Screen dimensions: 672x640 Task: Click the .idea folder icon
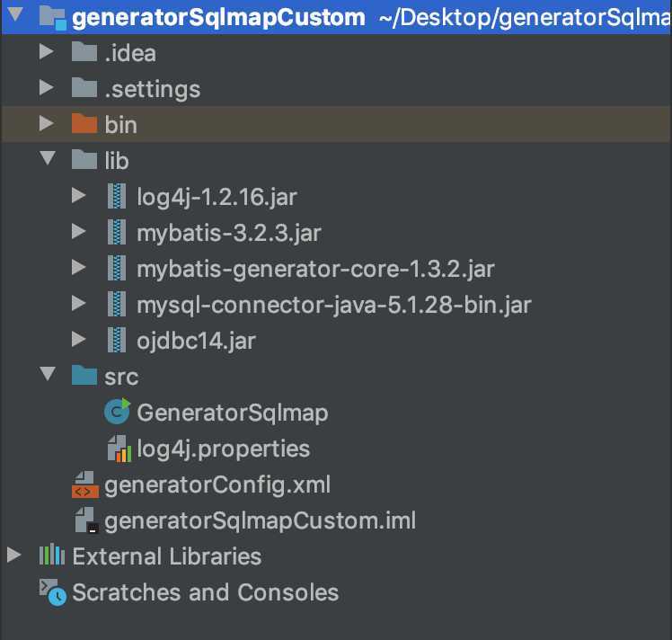[84, 51]
